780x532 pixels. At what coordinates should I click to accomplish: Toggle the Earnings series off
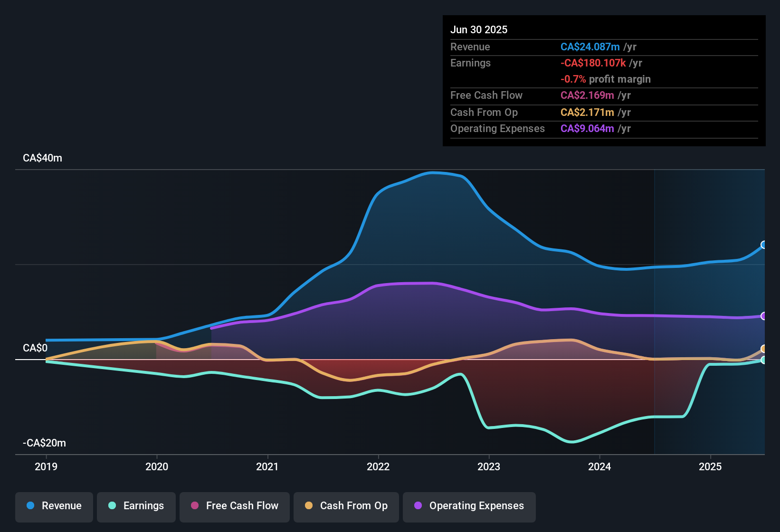[136, 506]
